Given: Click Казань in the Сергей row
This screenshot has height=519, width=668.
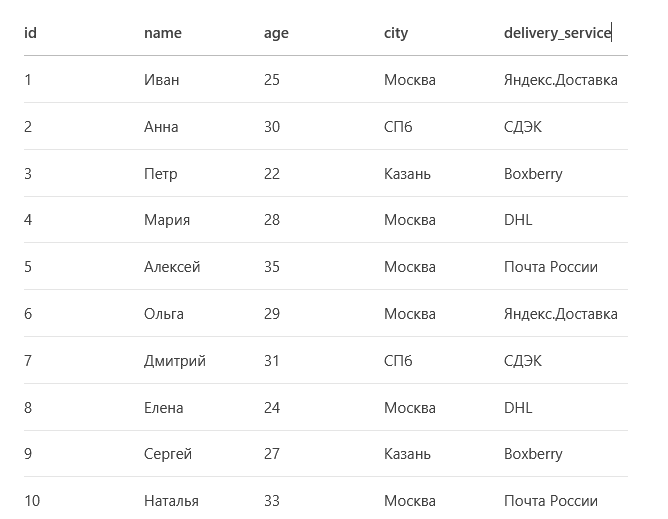Looking at the screenshot, I should point(407,454).
